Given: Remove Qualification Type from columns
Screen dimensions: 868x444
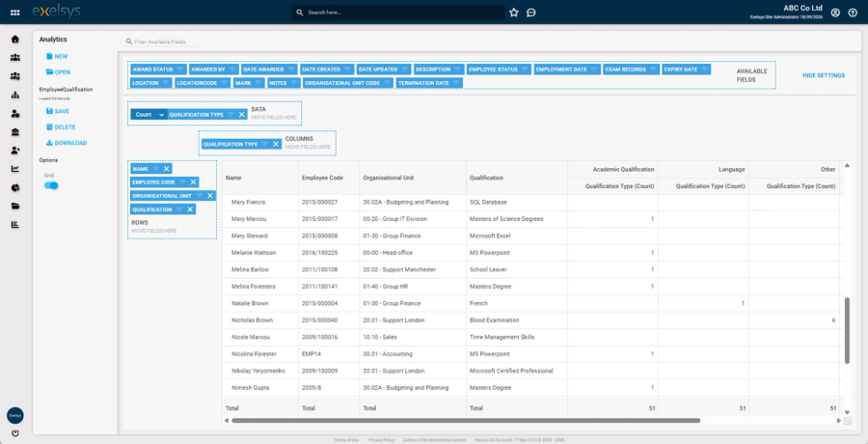Looking at the screenshot, I should point(276,144).
